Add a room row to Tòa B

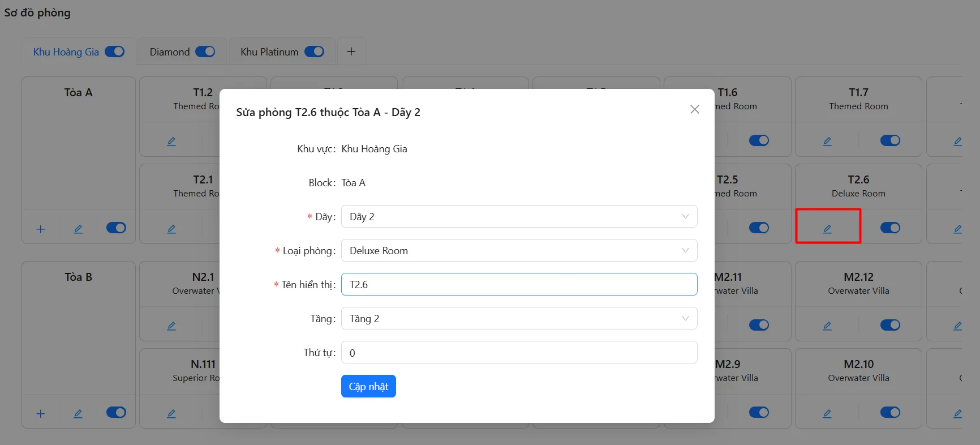41,413
